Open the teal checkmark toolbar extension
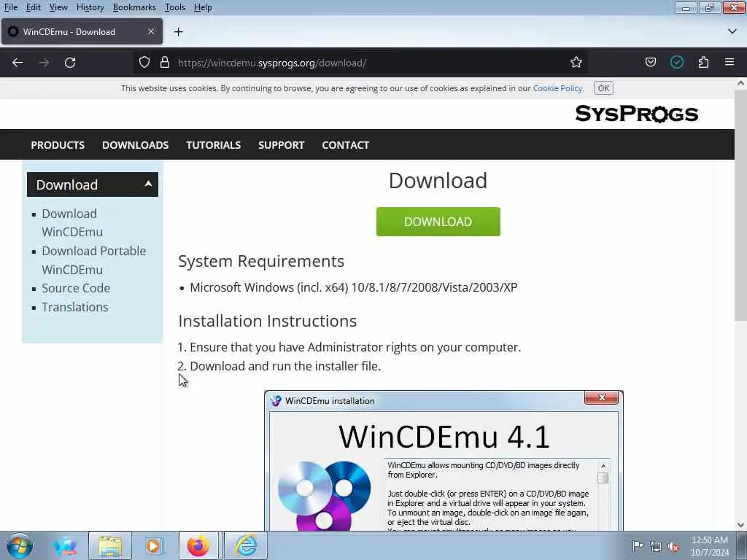 tap(677, 63)
